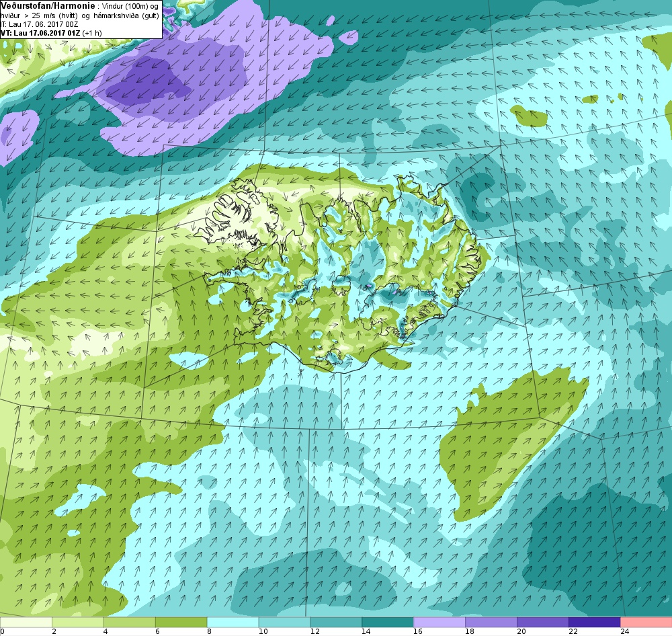Click the 20–22 m/s violet legend swatch
Image resolution: width=672 pixels, height=636 pixels.
tap(542, 622)
